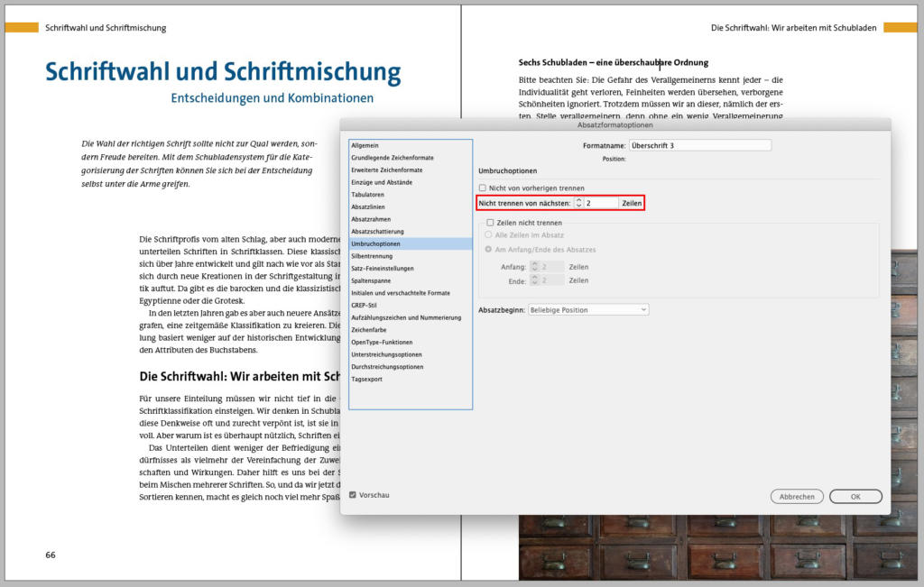Go to Tabulatoren section
Viewport: 924px width, 587px height.
(x=368, y=195)
